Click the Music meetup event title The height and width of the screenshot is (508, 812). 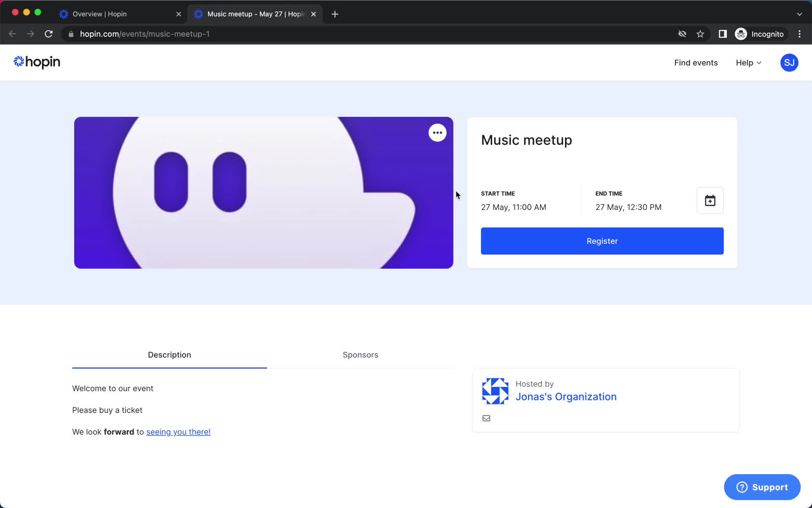pos(527,140)
